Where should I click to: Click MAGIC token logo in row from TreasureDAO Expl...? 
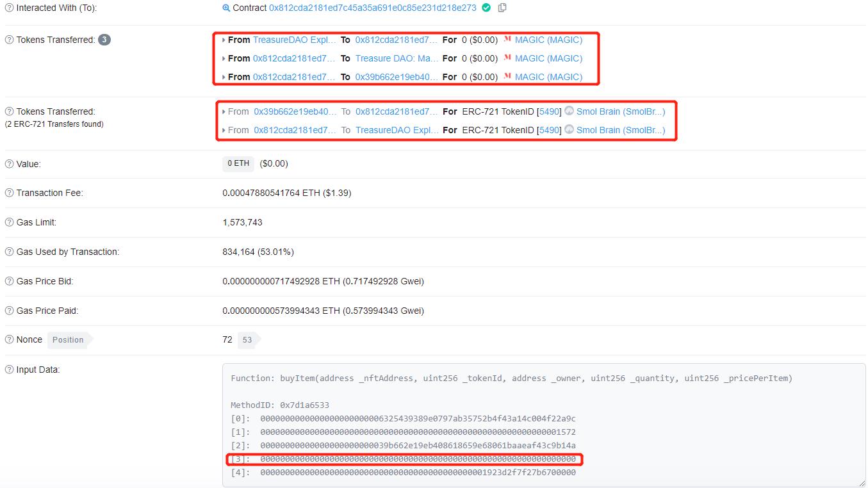507,40
